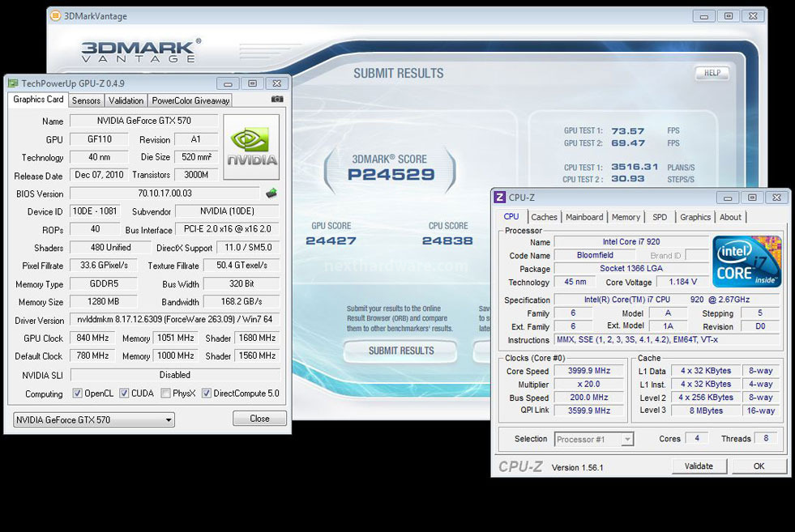This screenshot has width=795, height=532.
Task: Click SUBMIT RESULTS button in 3DMark Vantage
Action: pyautogui.click(x=401, y=351)
